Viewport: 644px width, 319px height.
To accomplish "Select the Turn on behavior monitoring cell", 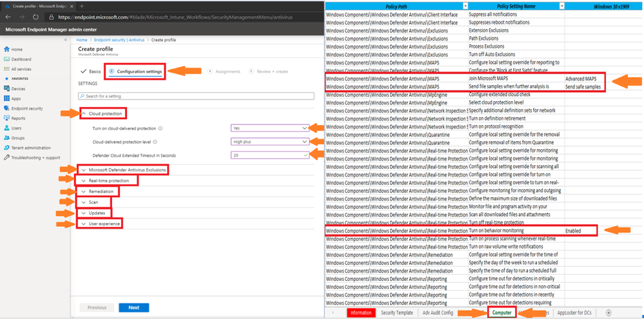I will 516,231.
